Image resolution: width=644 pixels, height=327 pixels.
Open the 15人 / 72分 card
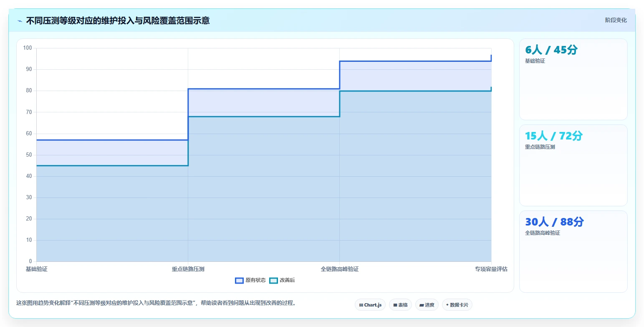tap(573, 165)
